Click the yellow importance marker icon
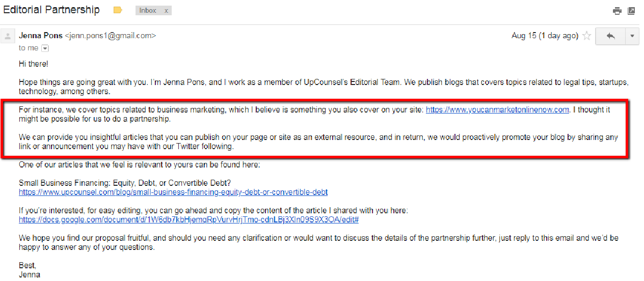 tap(118, 10)
